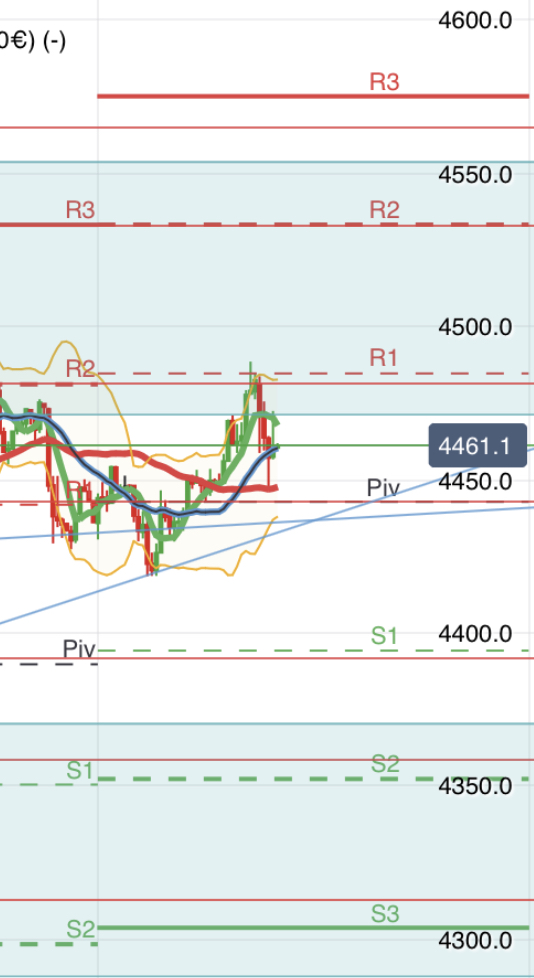
Task: Select the thick solid red R3 resistance line
Action: click(x=313, y=96)
